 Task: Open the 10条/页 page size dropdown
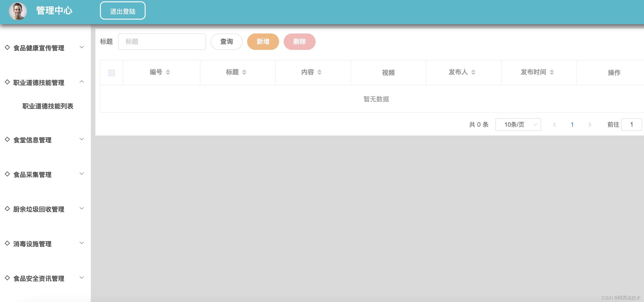pyautogui.click(x=518, y=125)
